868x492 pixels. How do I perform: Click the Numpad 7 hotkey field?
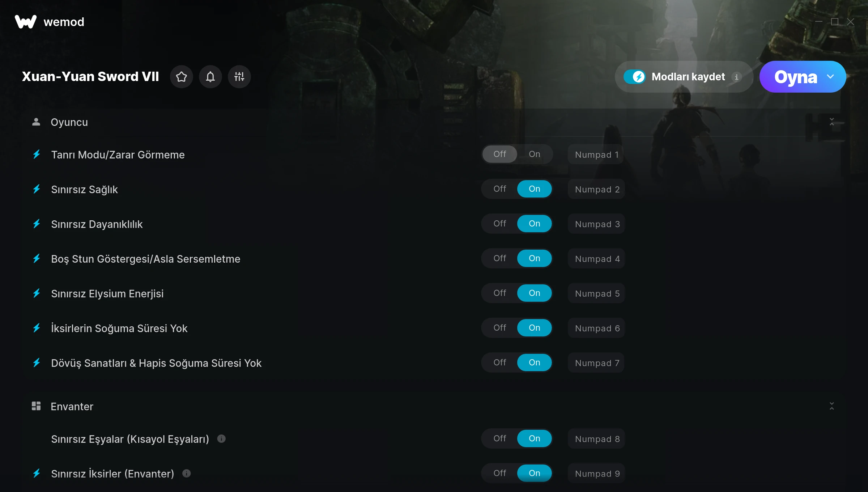[597, 363]
